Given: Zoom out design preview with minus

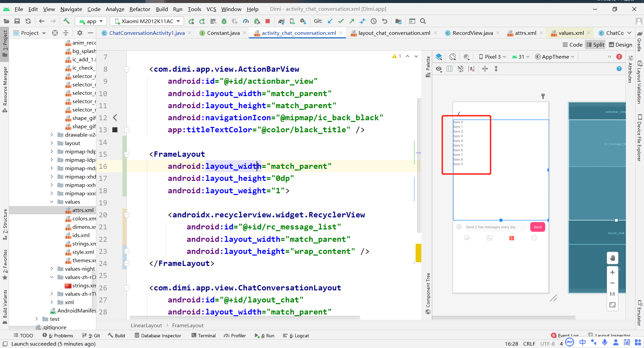Looking at the screenshot, I should pyautogui.click(x=612, y=283).
